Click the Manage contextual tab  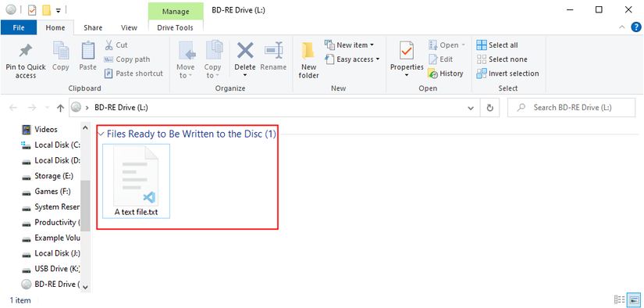point(176,12)
